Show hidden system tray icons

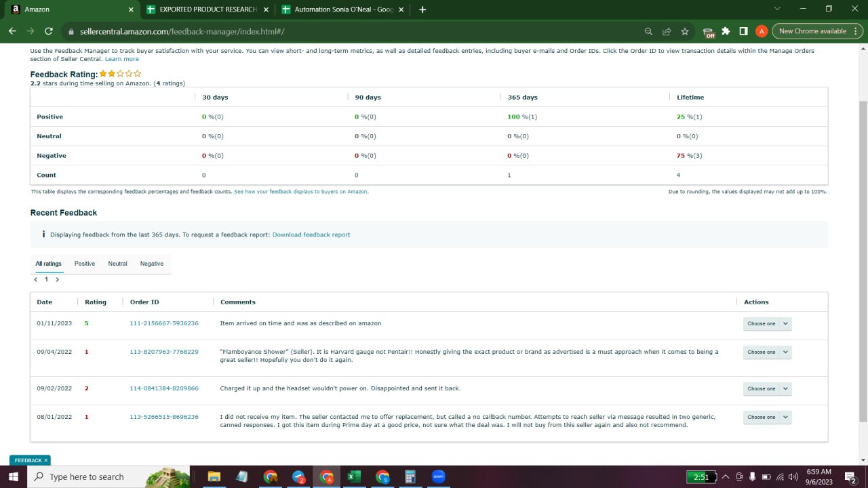click(x=726, y=476)
